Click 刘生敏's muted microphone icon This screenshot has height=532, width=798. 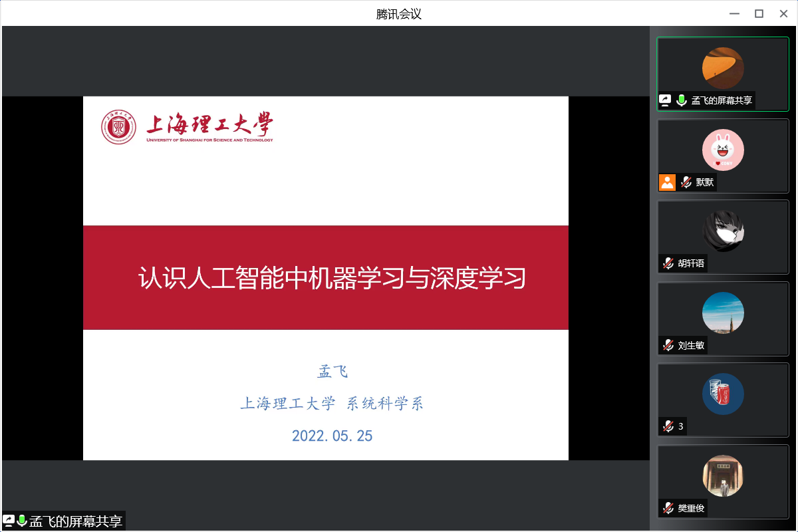click(668, 345)
